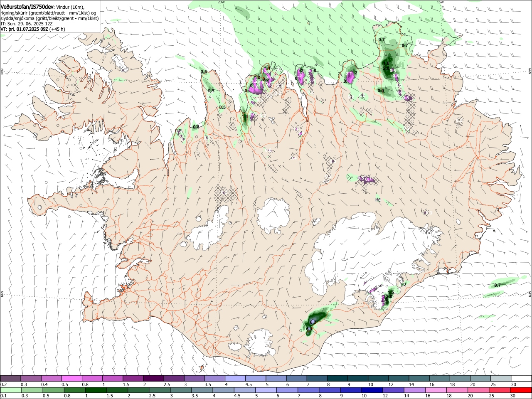Pick deep blue rain-scale swatch between 10 and 12
The image size is (532, 399).
[x=372, y=390]
